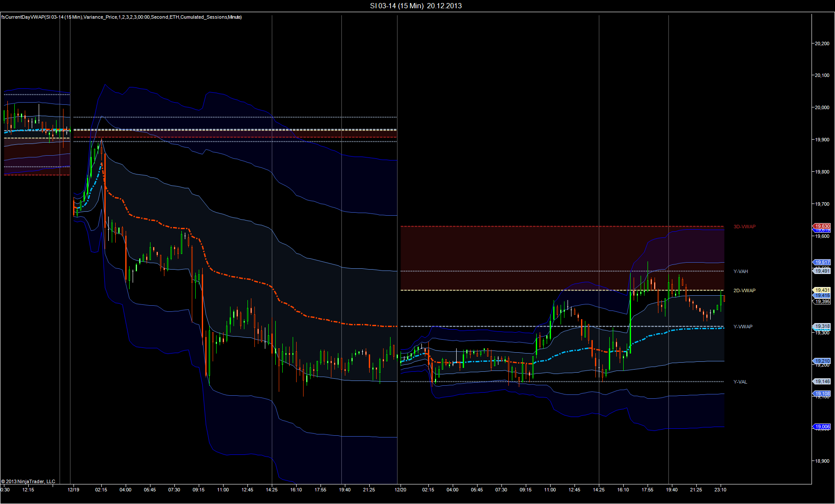The height and width of the screenshot is (504, 835).
Task: Click the 19,318 price marker
Action: [822, 326]
